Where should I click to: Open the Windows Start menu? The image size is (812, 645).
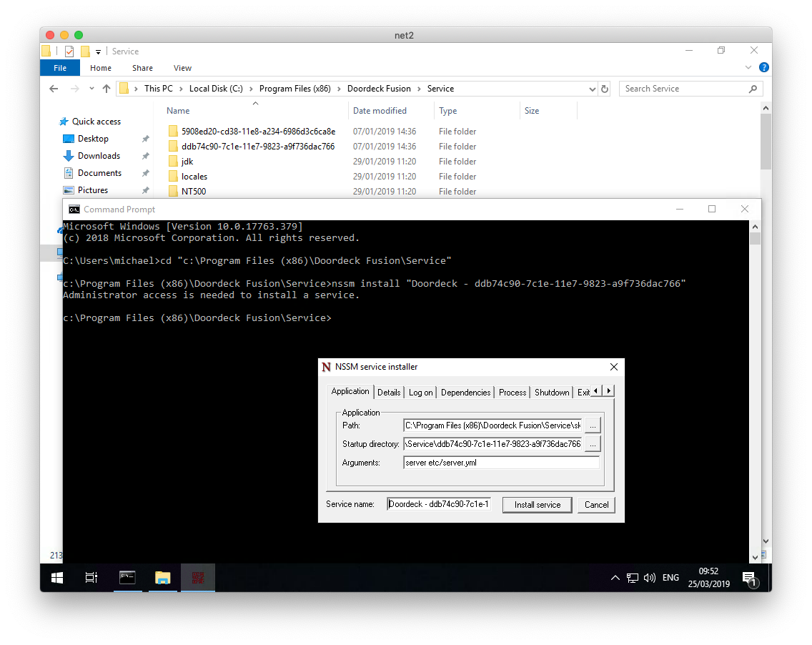pyautogui.click(x=56, y=578)
